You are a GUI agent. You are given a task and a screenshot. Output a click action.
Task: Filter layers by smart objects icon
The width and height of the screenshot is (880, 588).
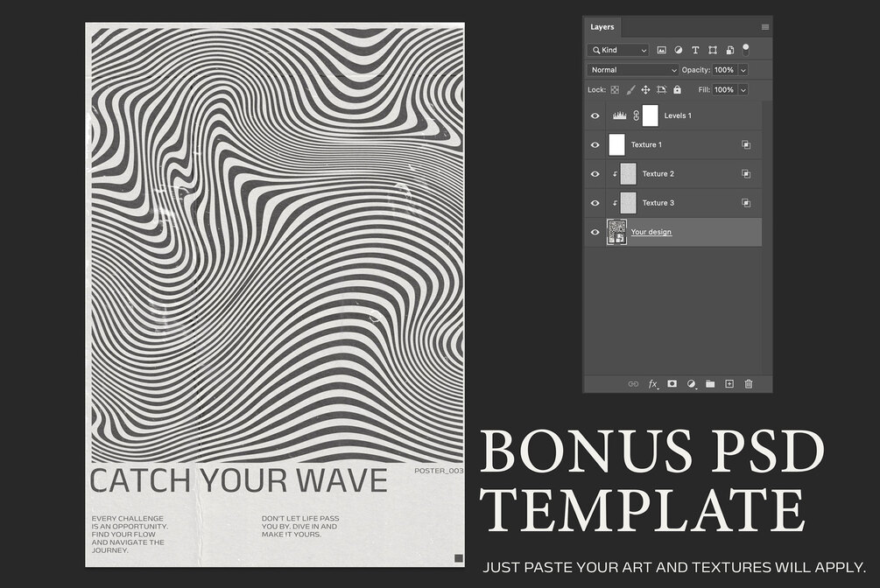click(x=729, y=50)
